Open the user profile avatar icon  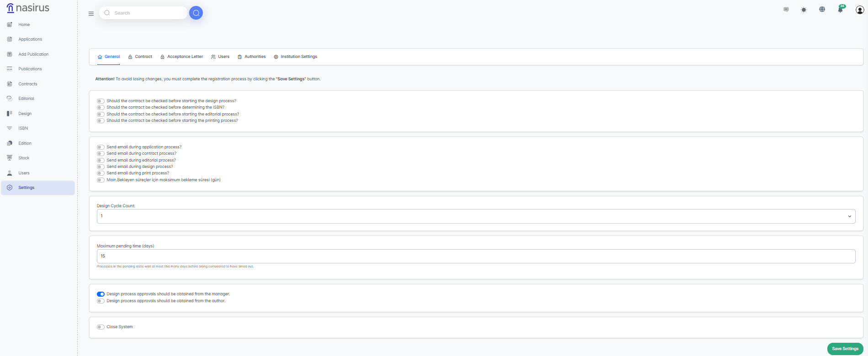pos(859,10)
